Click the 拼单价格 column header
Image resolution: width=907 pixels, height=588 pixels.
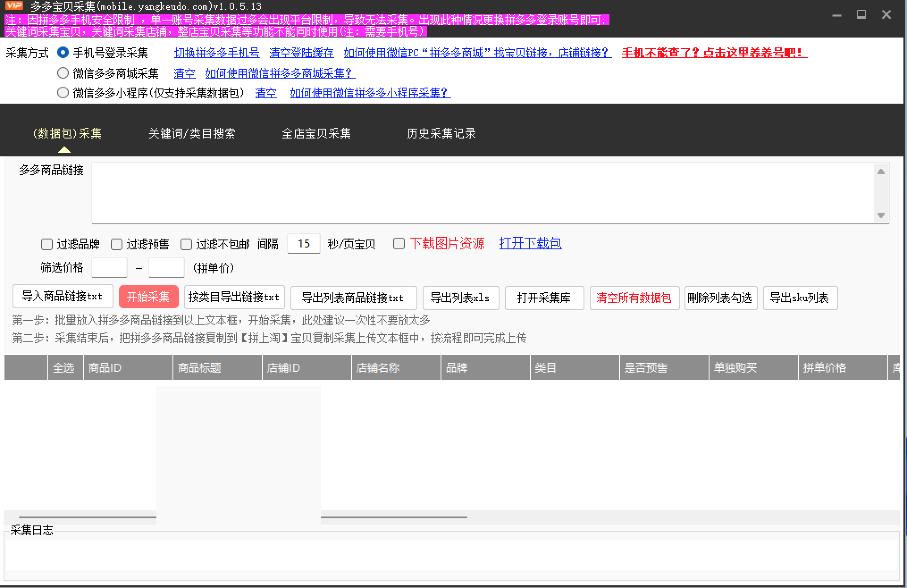click(x=843, y=368)
